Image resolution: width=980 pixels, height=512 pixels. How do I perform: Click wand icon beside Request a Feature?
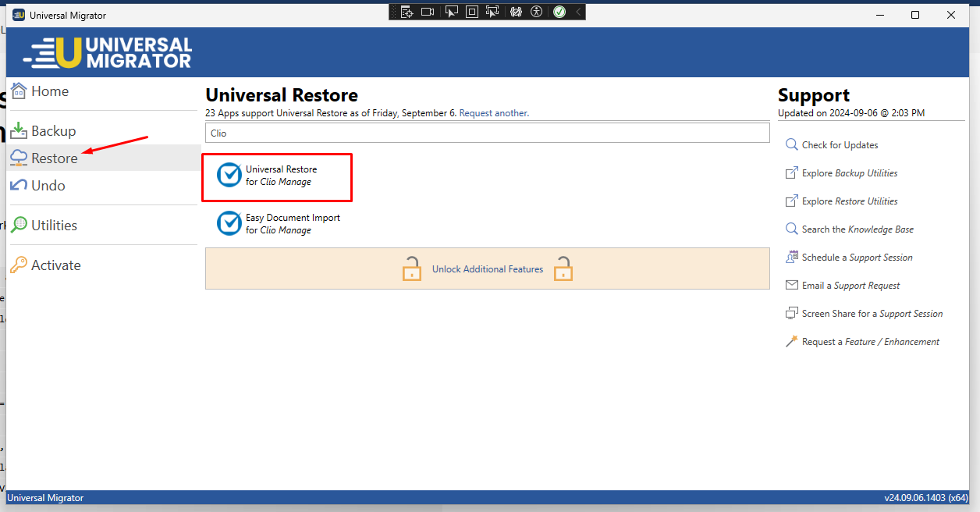click(x=791, y=341)
